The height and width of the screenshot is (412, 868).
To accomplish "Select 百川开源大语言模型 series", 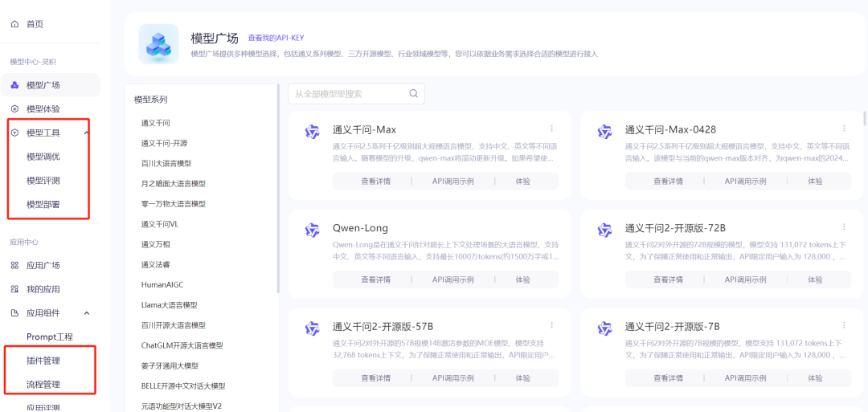I will 174,325.
